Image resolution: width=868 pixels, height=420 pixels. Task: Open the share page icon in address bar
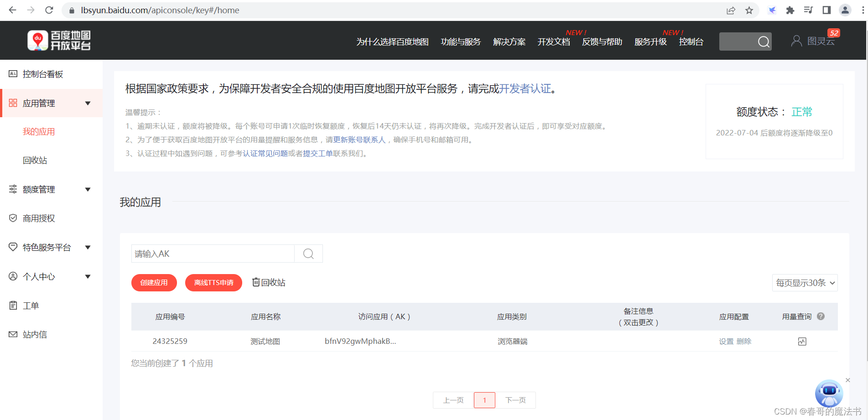pyautogui.click(x=731, y=10)
